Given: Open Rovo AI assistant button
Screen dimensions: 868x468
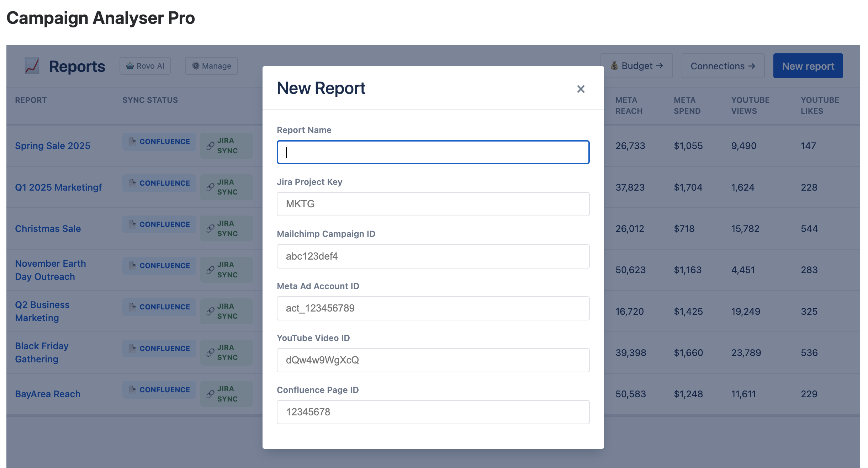Looking at the screenshot, I should 145,66.
